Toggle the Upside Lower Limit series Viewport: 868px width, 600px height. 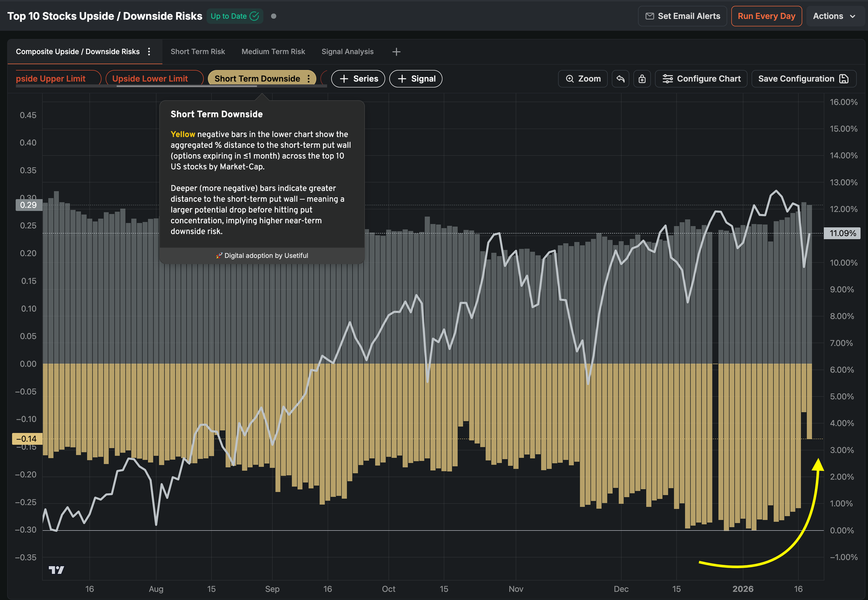[150, 79]
